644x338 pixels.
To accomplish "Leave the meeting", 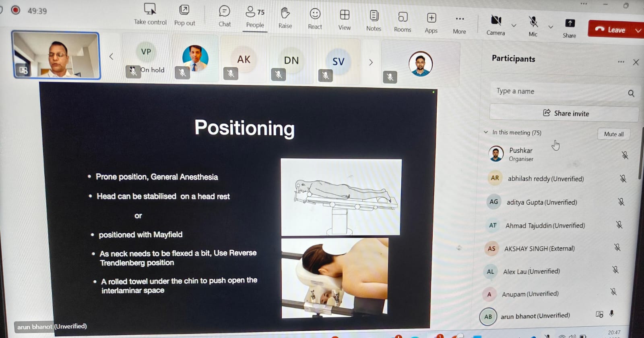I will click(610, 29).
